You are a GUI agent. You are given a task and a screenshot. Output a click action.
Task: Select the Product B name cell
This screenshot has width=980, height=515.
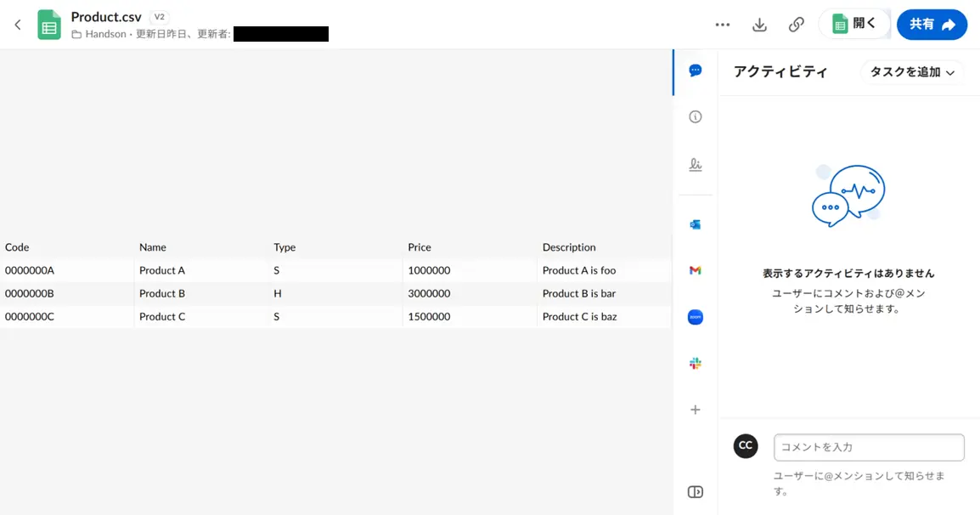click(x=201, y=293)
